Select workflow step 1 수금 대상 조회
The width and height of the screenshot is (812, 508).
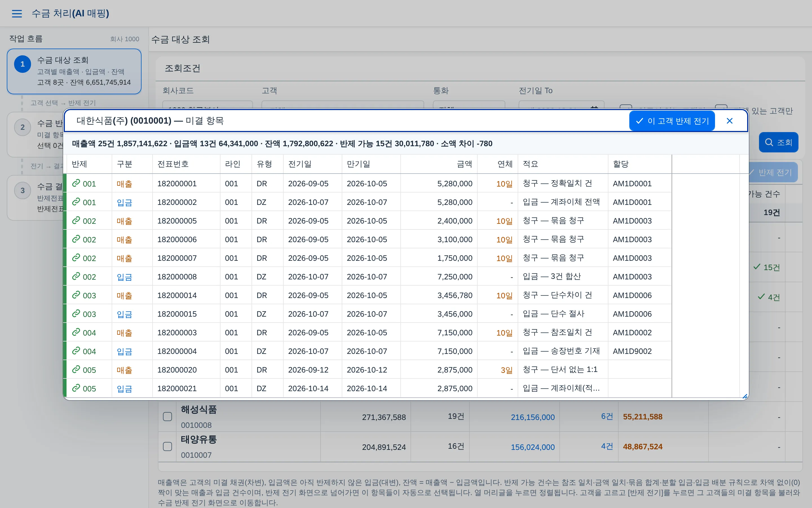click(x=74, y=72)
